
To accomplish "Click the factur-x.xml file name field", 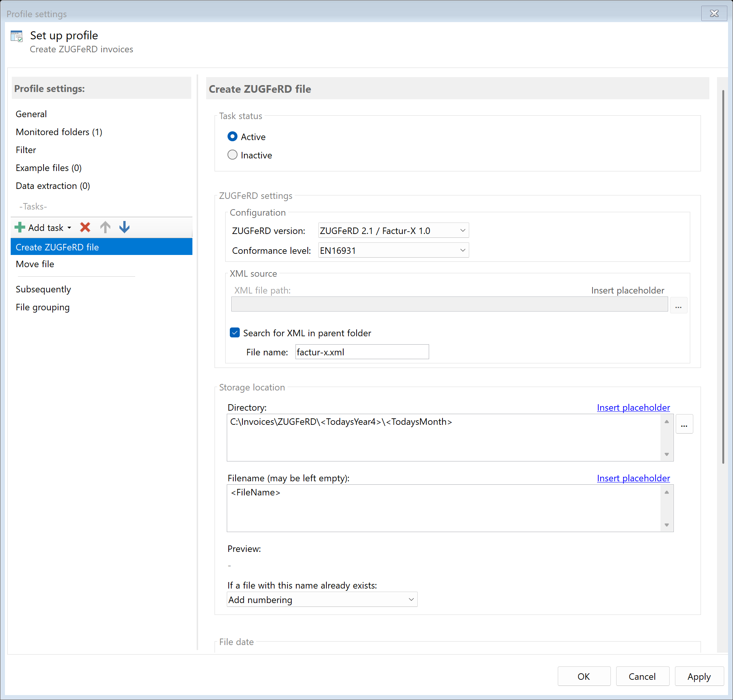I will (361, 352).
